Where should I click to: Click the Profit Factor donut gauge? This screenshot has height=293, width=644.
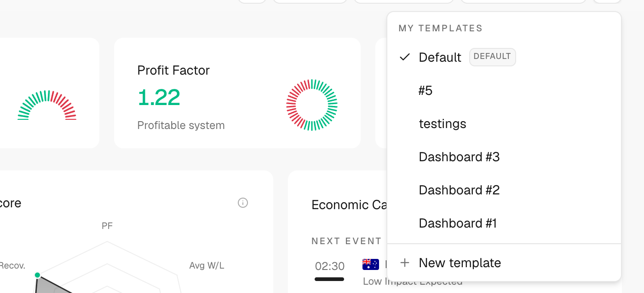pyautogui.click(x=312, y=105)
